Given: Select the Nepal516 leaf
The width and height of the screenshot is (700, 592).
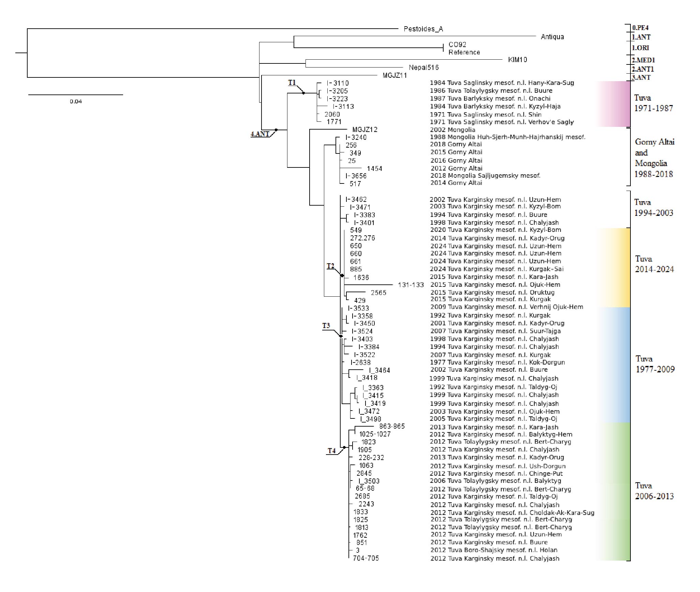Looking at the screenshot, I should [x=423, y=68].
